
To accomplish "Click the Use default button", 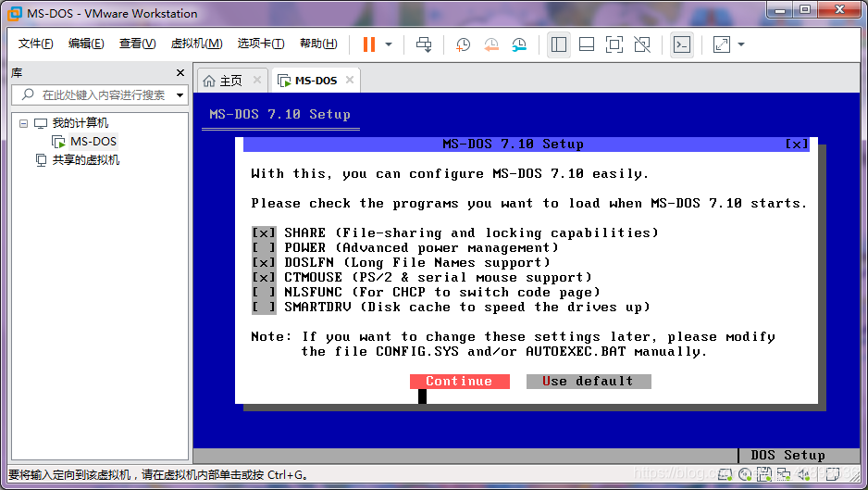I will pos(589,382).
